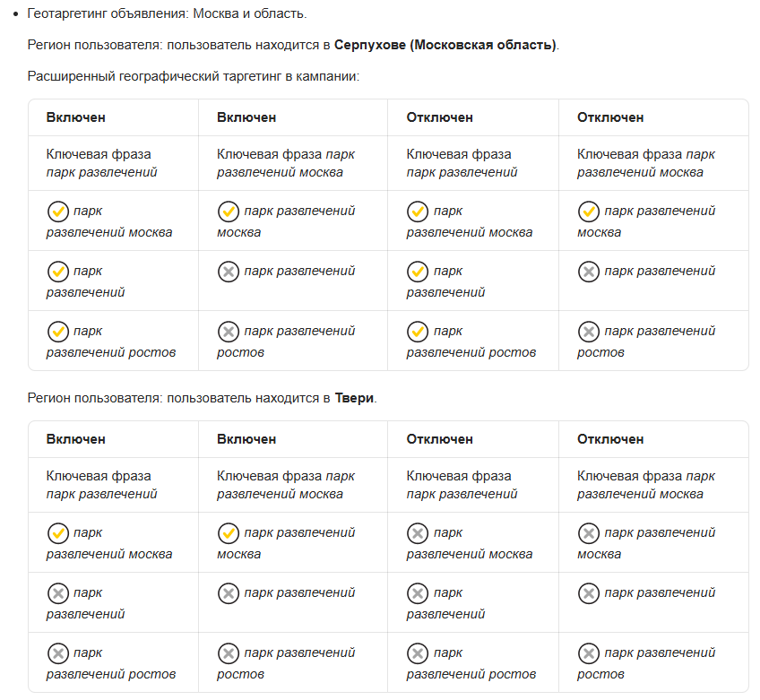The width and height of the screenshot is (760, 700).
Task: Click check icon in Серпухов table's first column, москва row
Action: pos(57,212)
